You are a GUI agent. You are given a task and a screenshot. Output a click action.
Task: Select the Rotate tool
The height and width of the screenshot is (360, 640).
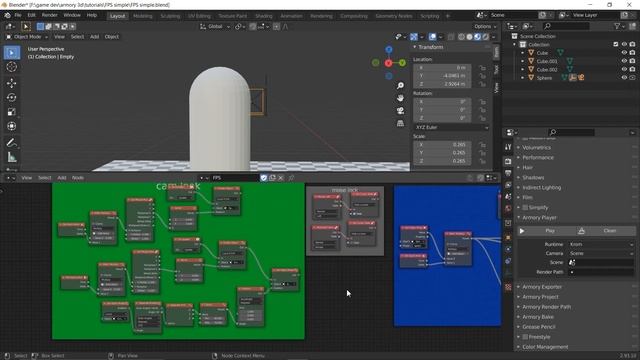pyautogui.click(x=11, y=98)
